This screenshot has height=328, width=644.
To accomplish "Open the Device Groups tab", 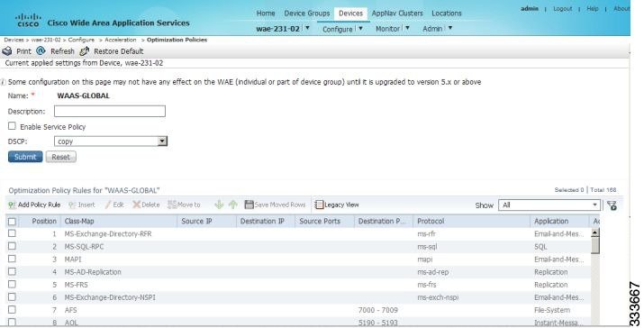I will (x=307, y=14).
